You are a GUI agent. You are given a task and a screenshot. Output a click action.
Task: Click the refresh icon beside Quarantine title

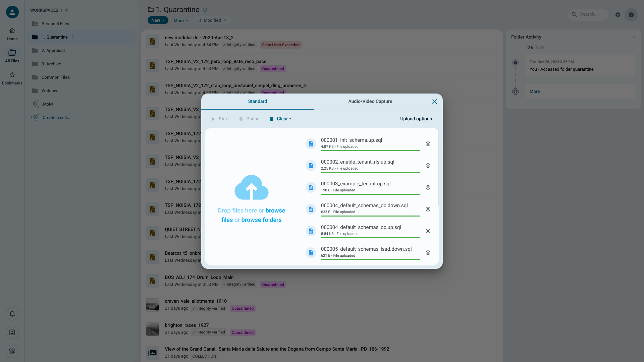click(x=205, y=10)
